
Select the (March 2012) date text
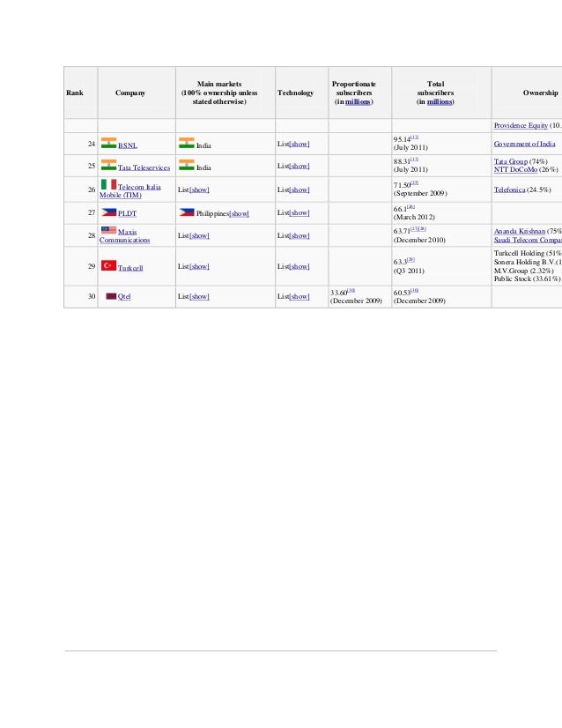pos(414,217)
